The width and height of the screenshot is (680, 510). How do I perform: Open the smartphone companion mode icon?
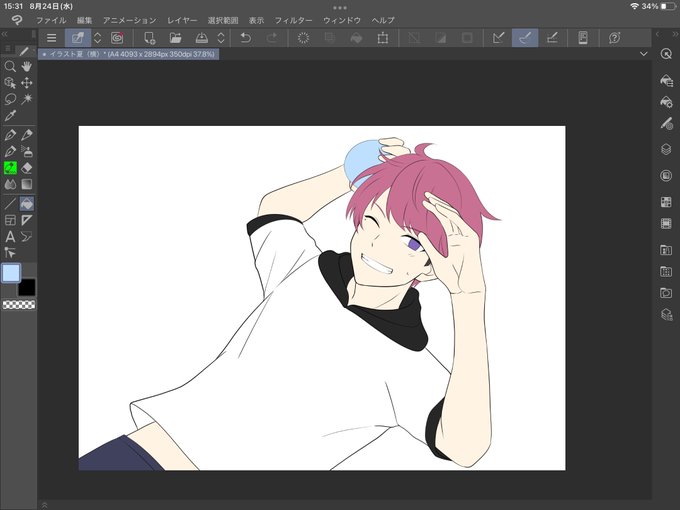[583, 38]
